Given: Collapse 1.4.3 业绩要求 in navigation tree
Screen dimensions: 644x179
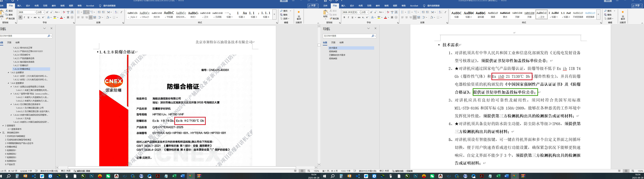Looking at the screenshot, I should tap(8, 73).
